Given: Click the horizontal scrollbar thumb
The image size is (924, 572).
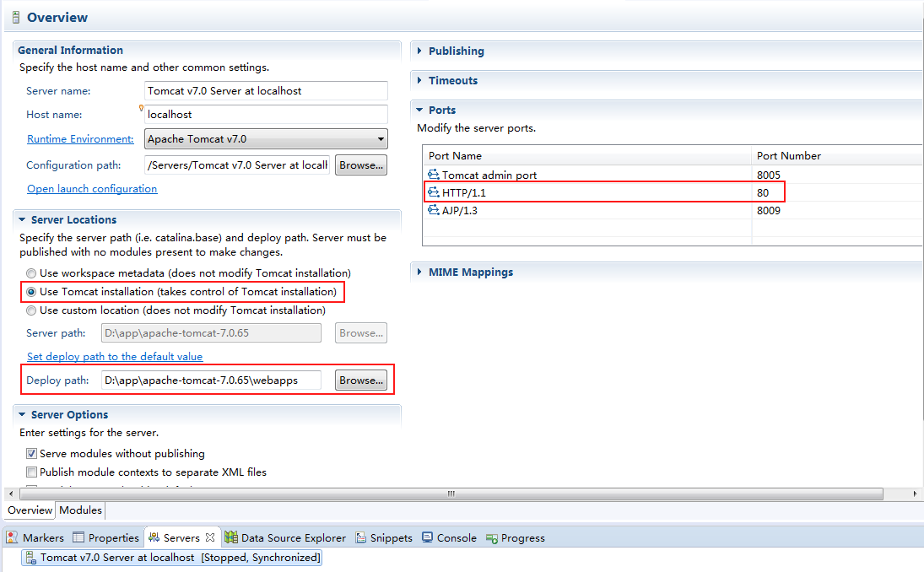Looking at the screenshot, I should (x=451, y=494).
